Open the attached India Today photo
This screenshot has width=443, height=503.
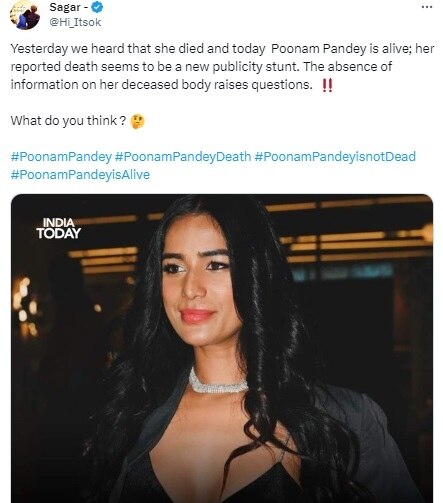222,348
